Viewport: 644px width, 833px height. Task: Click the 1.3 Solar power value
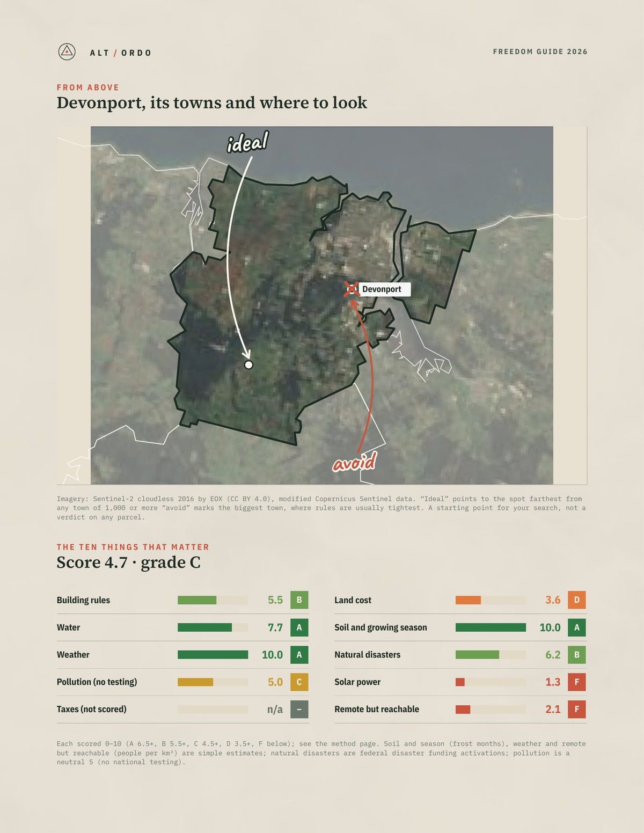coord(553,682)
